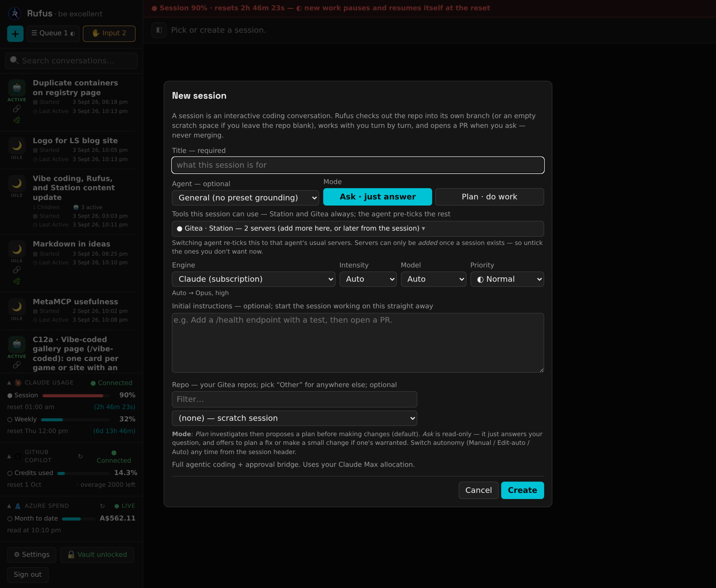Open the Intensity dropdown
The height and width of the screenshot is (588, 716).
pyautogui.click(x=368, y=279)
